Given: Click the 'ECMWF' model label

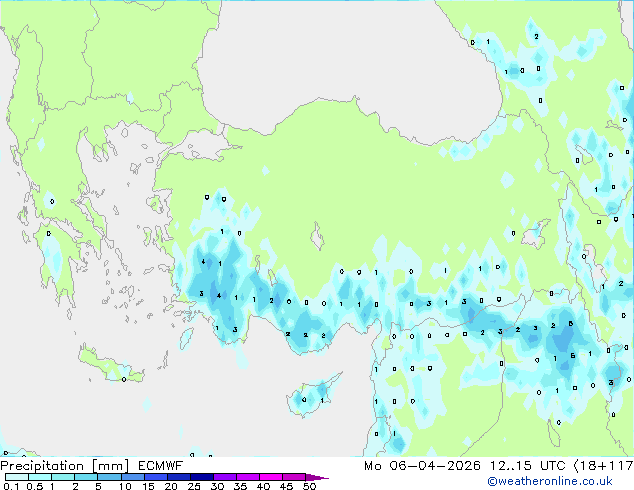Looking at the screenshot, I should pyautogui.click(x=161, y=466).
